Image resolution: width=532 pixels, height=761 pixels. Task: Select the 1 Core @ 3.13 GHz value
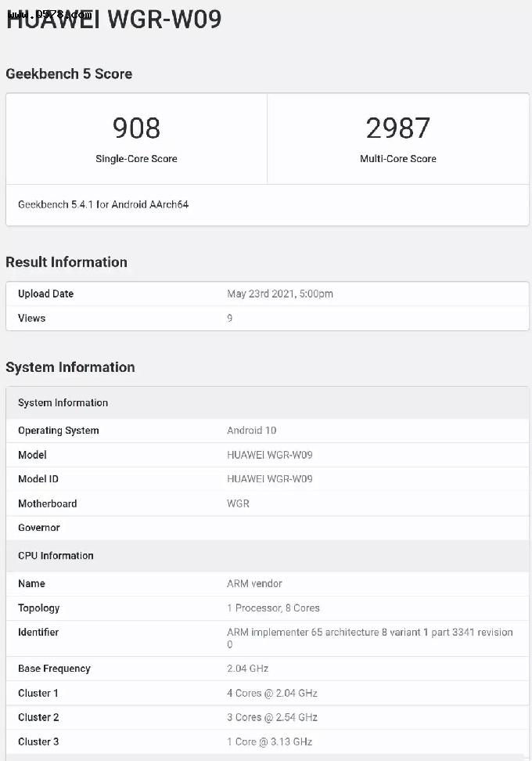(270, 741)
